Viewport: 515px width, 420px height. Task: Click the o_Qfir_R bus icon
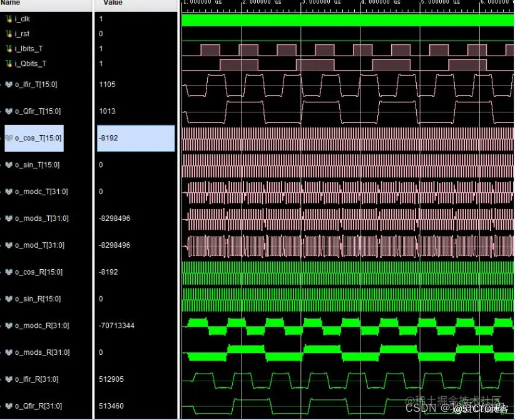tap(9, 406)
